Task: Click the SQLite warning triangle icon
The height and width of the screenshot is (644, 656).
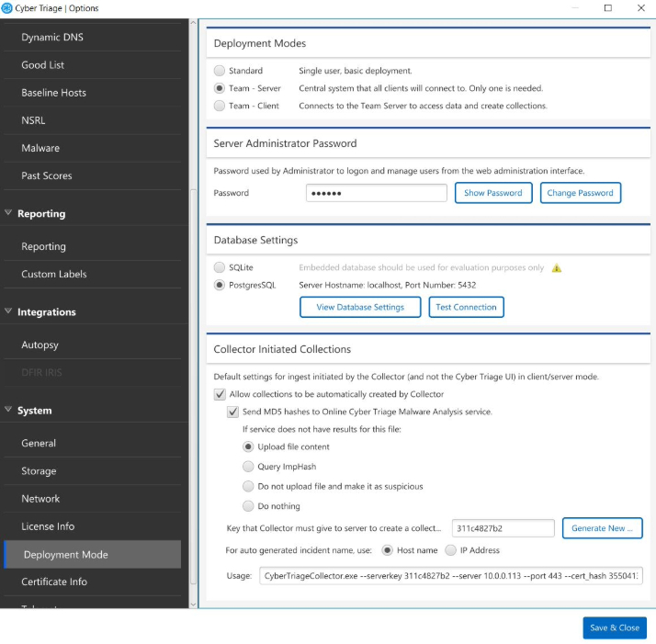Action: 556,268
